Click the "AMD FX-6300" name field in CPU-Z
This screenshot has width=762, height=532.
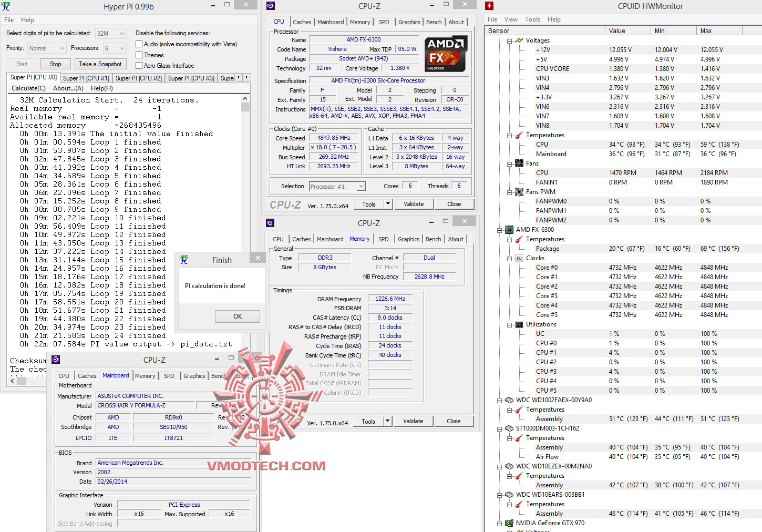364,39
